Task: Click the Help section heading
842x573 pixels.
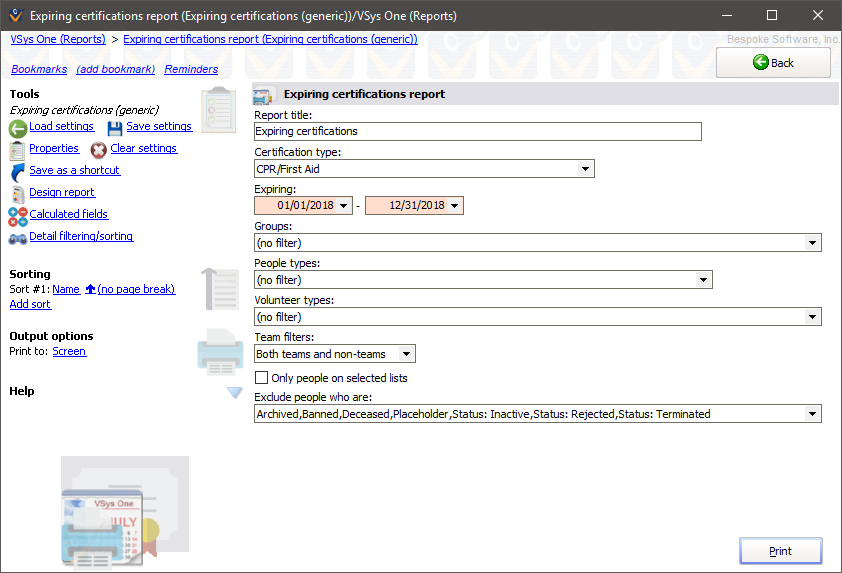Action: [x=22, y=391]
